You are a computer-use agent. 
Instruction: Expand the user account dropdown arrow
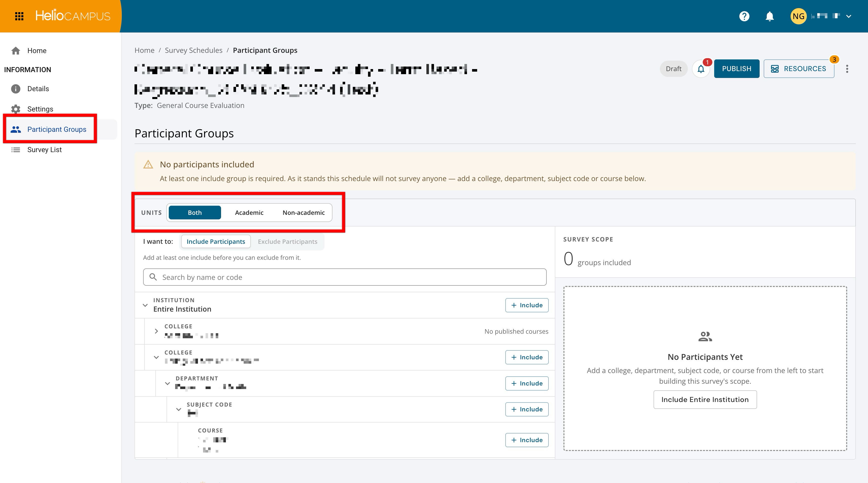[849, 16]
